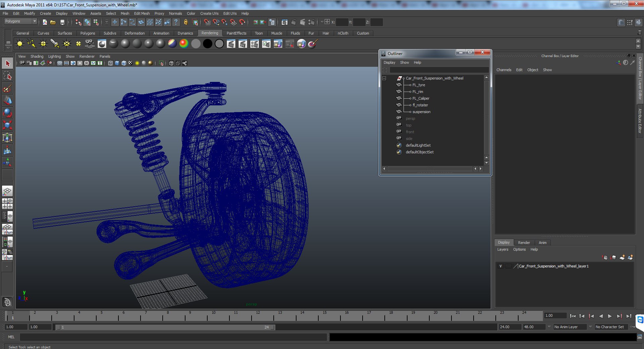Save scene using floppy disk icon

(62, 22)
